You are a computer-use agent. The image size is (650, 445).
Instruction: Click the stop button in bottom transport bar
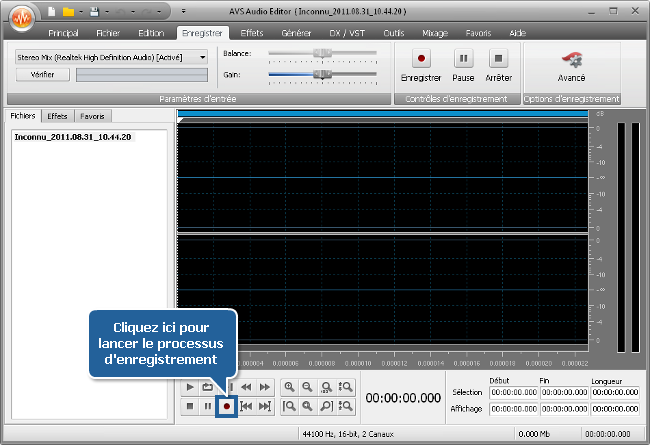190,406
